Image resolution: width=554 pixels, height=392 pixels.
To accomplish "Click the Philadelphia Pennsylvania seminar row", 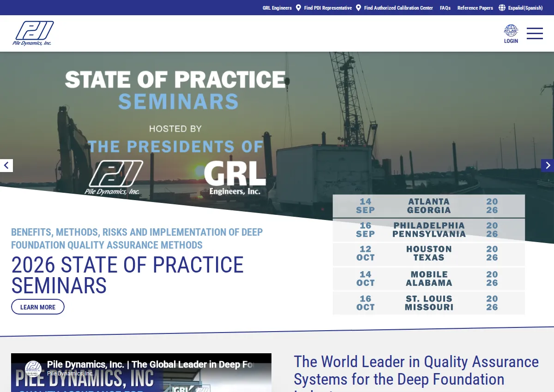I will coord(429,230).
